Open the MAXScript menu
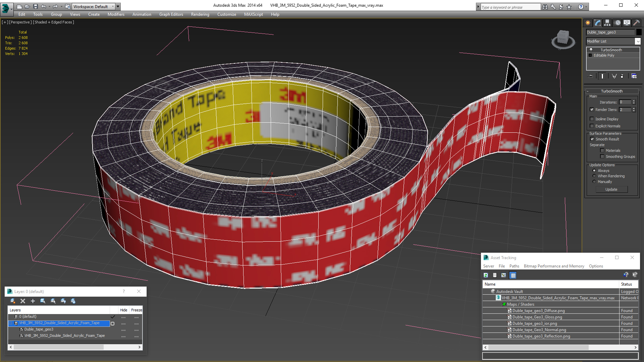644x362 pixels. pyautogui.click(x=253, y=14)
